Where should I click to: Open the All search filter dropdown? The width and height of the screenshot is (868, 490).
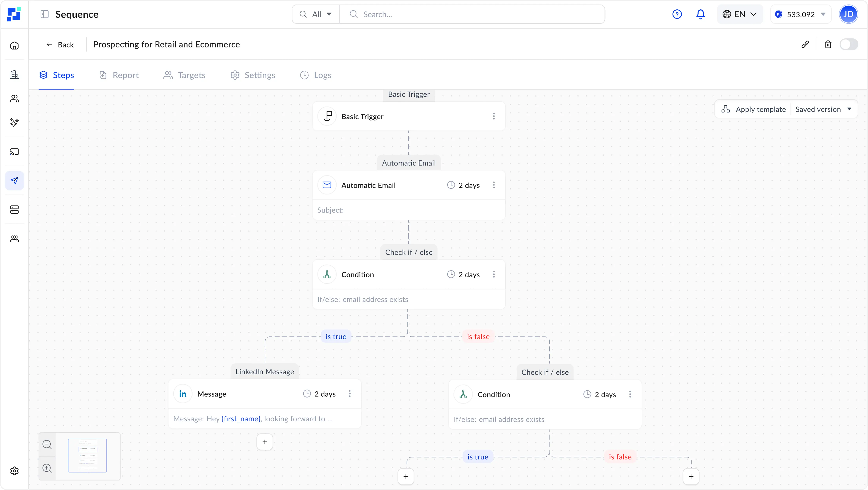[x=316, y=14]
